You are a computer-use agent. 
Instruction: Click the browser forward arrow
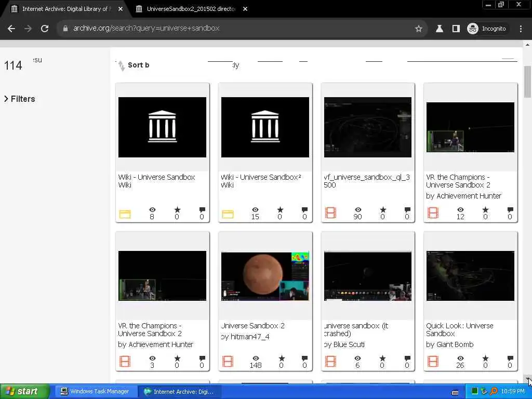click(28, 29)
